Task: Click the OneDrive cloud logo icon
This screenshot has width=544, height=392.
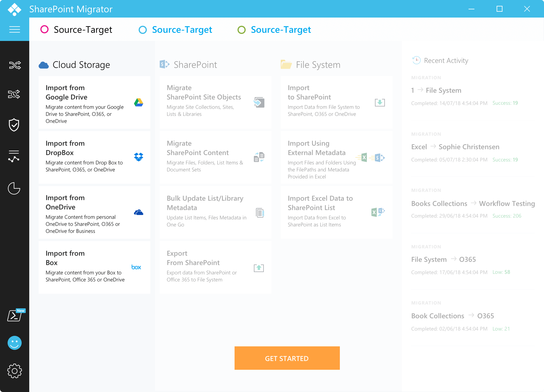Action: pos(139,212)
